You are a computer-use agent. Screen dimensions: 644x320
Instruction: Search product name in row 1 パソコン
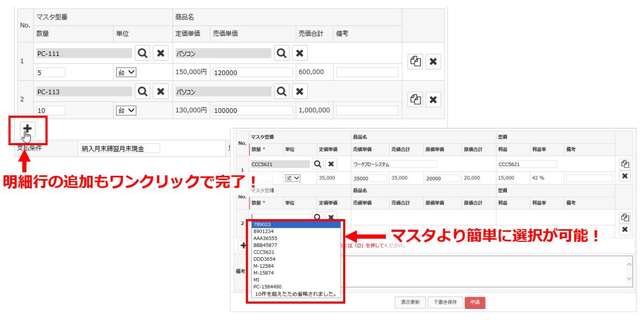coord(282,53)
